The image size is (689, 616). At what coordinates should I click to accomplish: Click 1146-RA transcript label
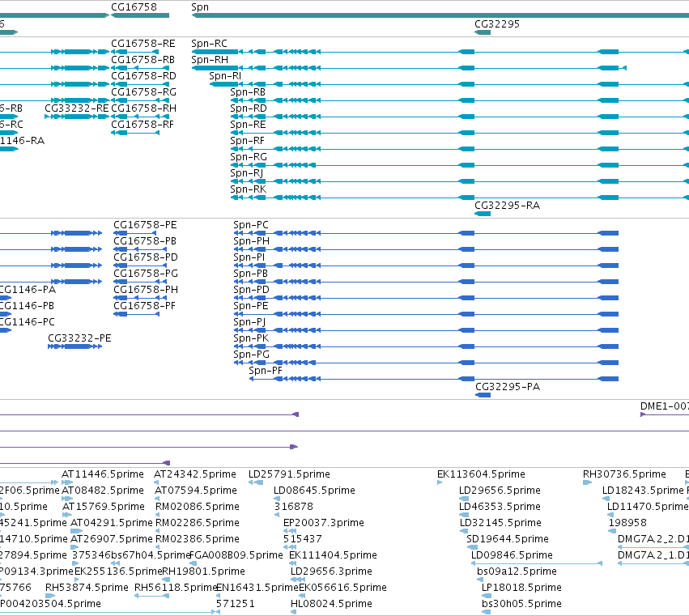[22, 141]
